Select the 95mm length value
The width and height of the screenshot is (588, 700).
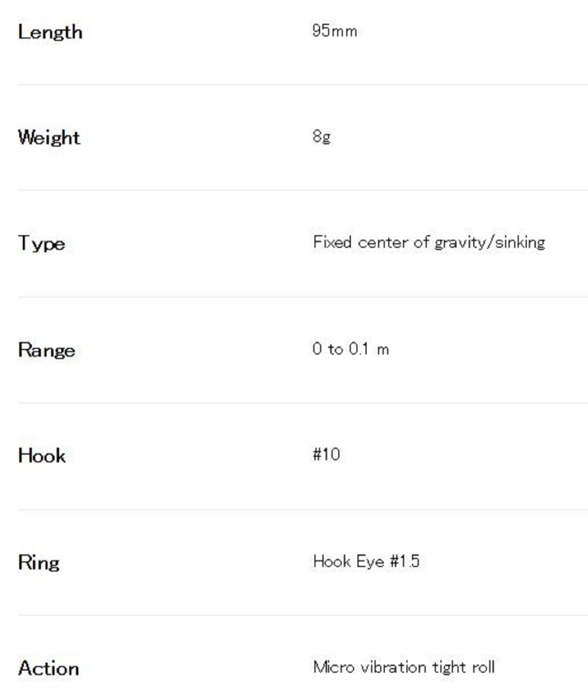[x=334, y=31]
